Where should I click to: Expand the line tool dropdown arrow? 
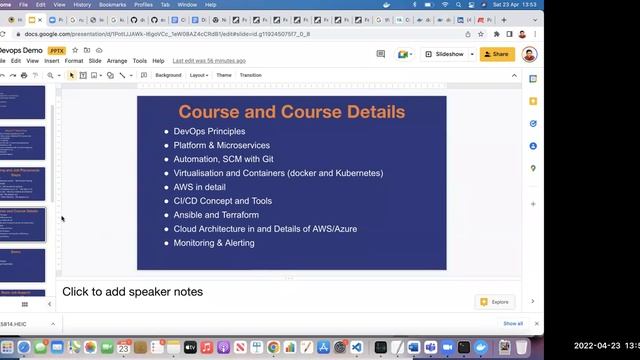point(131,76)
